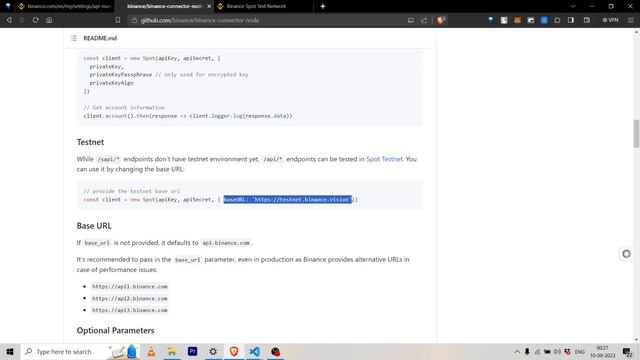The image size is (640, 360).
Task: Open a new browser tab
Action: [322, 6]
